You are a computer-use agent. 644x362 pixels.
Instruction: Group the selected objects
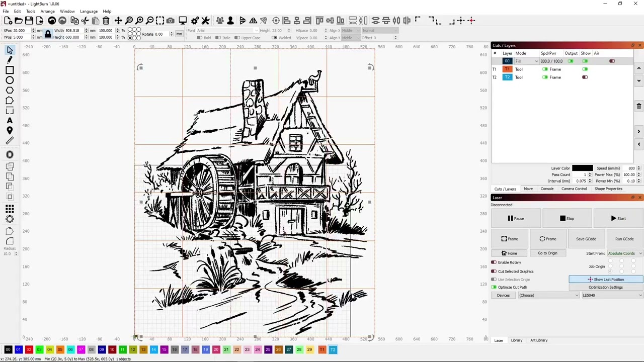[x=220, y=21]
